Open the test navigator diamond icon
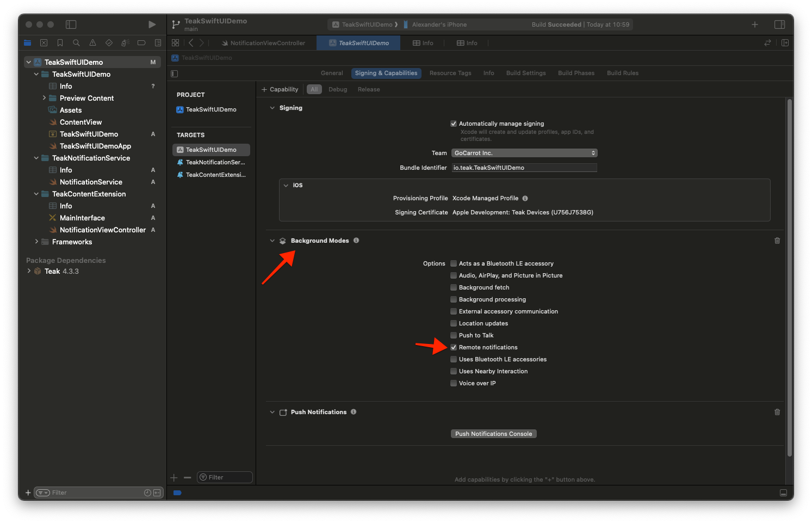Screen dimensions: 812x523 pyautogui.click(x=109, y=42)
